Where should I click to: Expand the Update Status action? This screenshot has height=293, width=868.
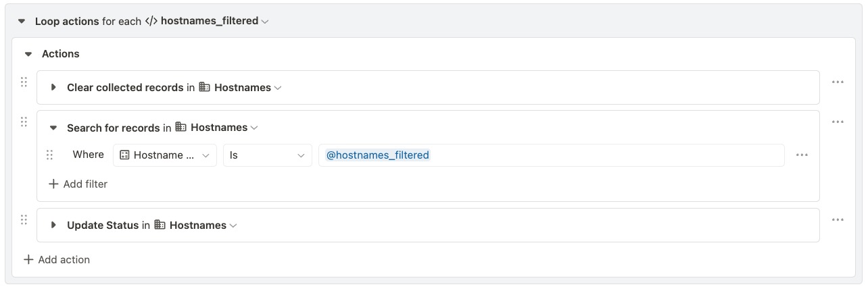coord(53,225)
